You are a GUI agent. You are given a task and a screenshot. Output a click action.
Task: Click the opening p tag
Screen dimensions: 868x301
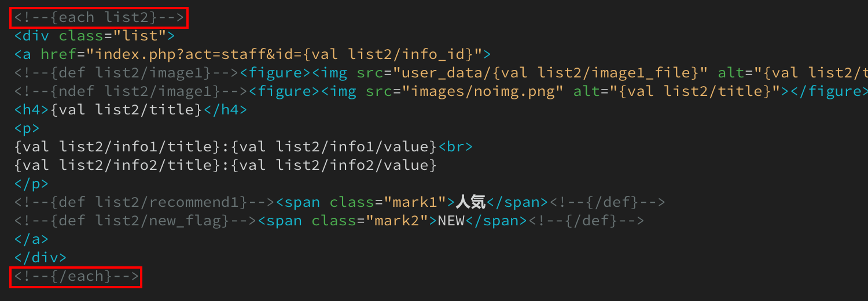coord(27,128)
